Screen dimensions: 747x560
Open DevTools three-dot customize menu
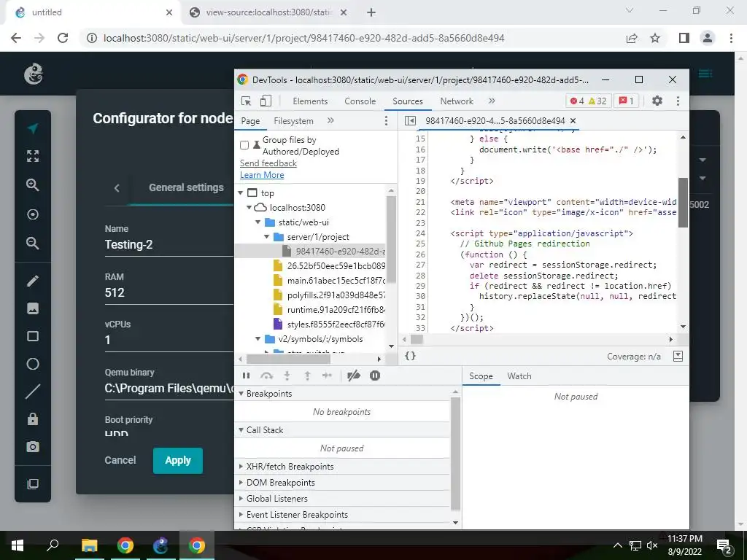click(x=678, y=101)
